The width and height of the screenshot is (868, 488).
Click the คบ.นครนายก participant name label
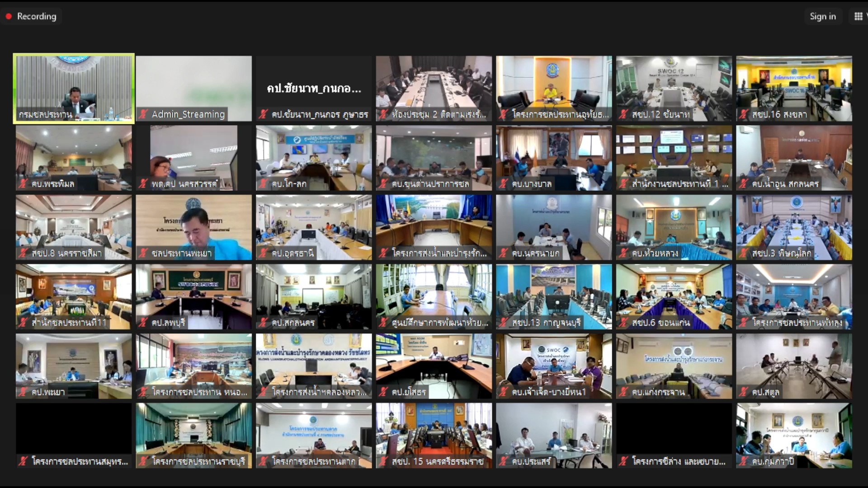[535, 253]
